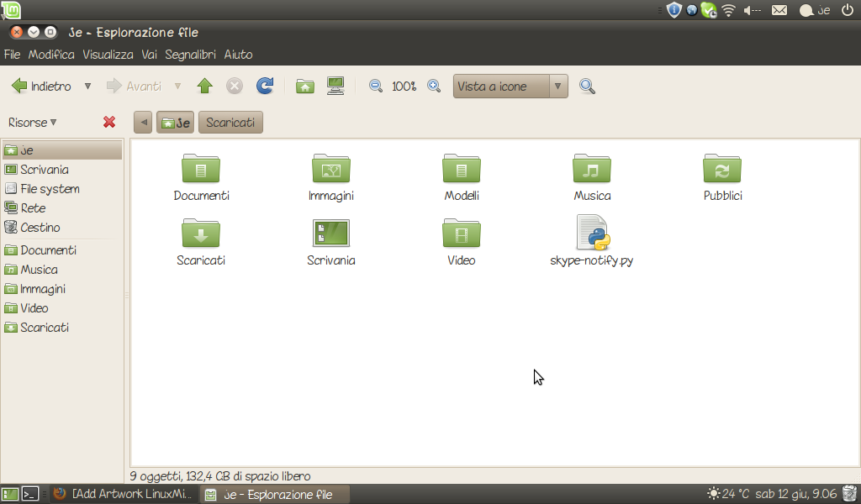Open the Modifica menu
The height and width of the screenshot is (504, 861).
pos(51,55)
